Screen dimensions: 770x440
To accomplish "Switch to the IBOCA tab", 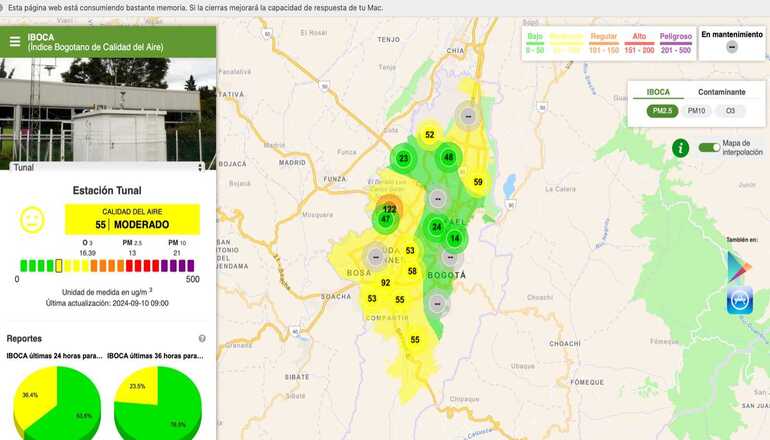I will (658, 92).
